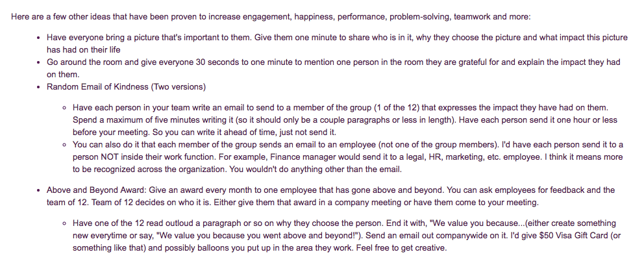The height and width of the screenshot is (263, 644).
Task: Click the hollow bullet before 'You can also do it'
Action: click(x=64, y=145)
